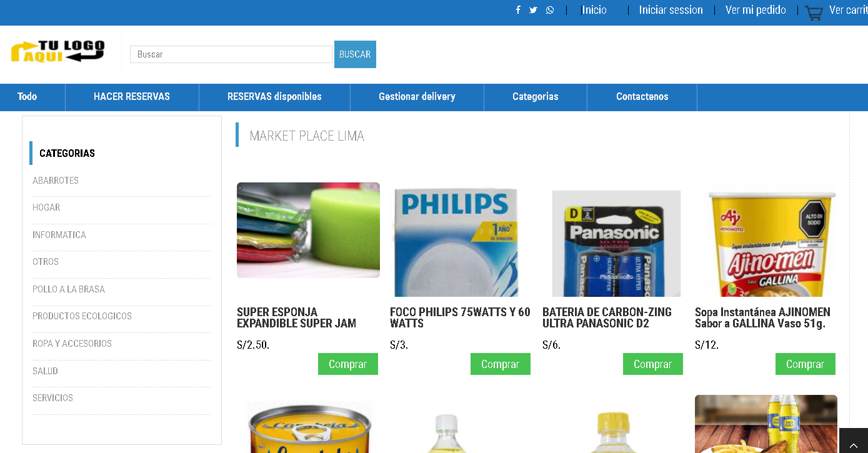
Task: Open the Facebook social icon
Action: tap(518, 10)
